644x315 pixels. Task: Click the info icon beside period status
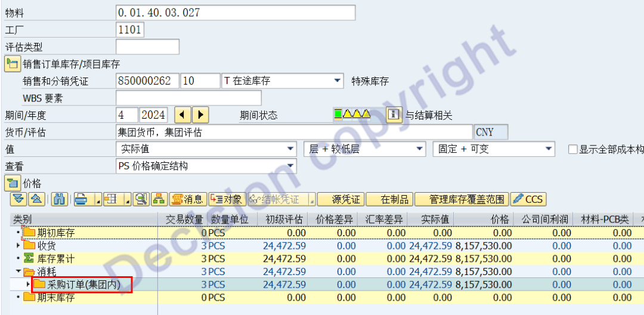coord(394,115)
